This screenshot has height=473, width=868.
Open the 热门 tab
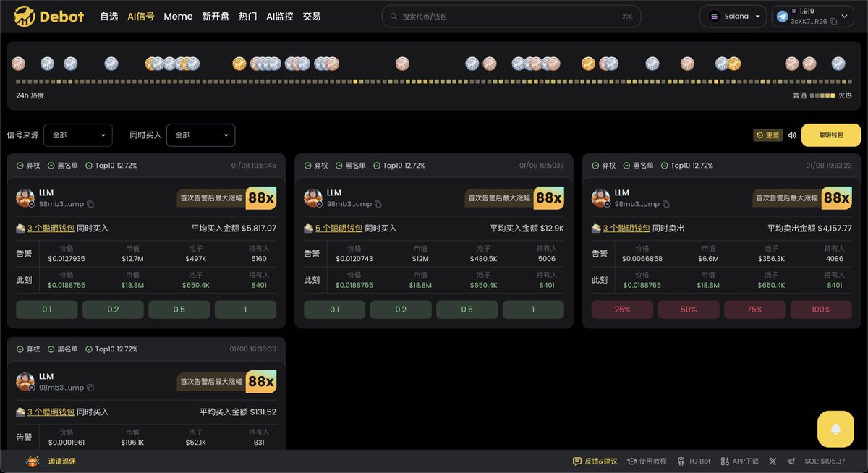pyautogui.click(x=247, y=16)
